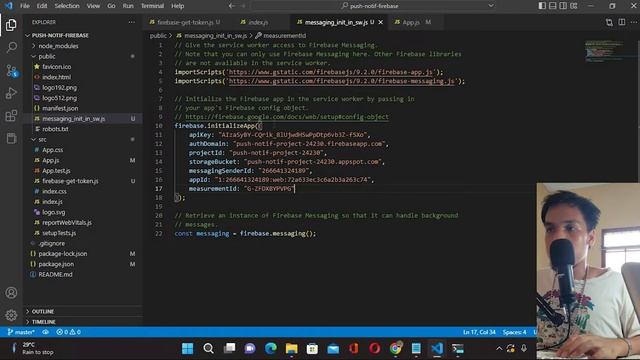The image size is (640, 360).
Task: Follow the firebase-app.js importScripts URL
Action: coord(331,72)
